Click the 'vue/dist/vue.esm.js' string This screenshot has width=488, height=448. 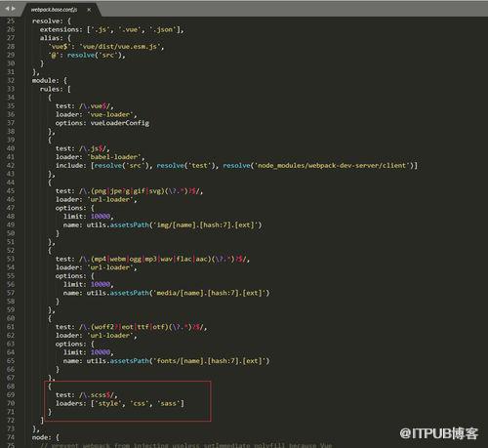click(x=120, y=47)
